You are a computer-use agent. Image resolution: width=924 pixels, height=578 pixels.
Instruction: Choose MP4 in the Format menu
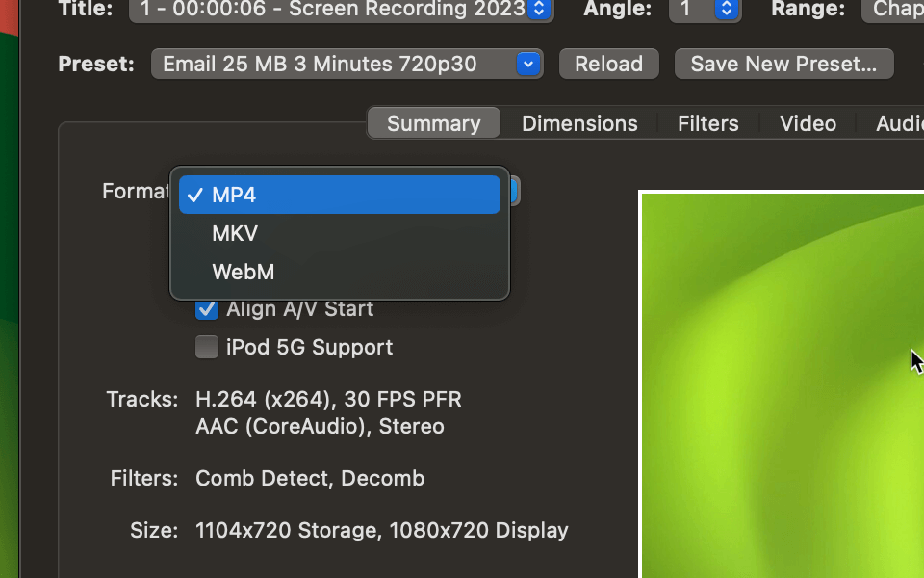339,195
